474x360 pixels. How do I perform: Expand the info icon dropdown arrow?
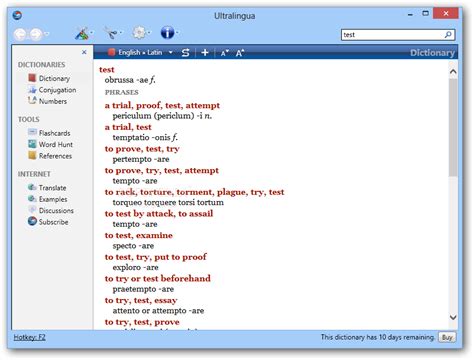tap(177, 33)
